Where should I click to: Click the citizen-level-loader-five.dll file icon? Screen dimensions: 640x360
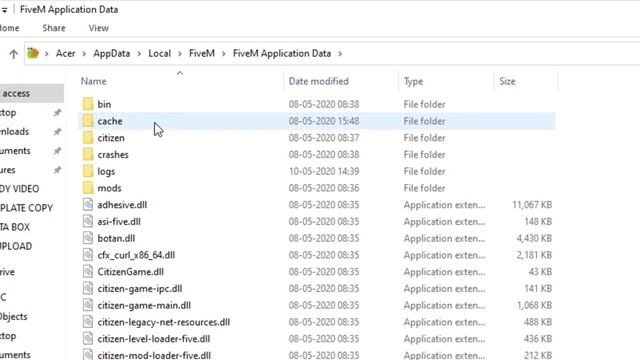click(88, 338)
